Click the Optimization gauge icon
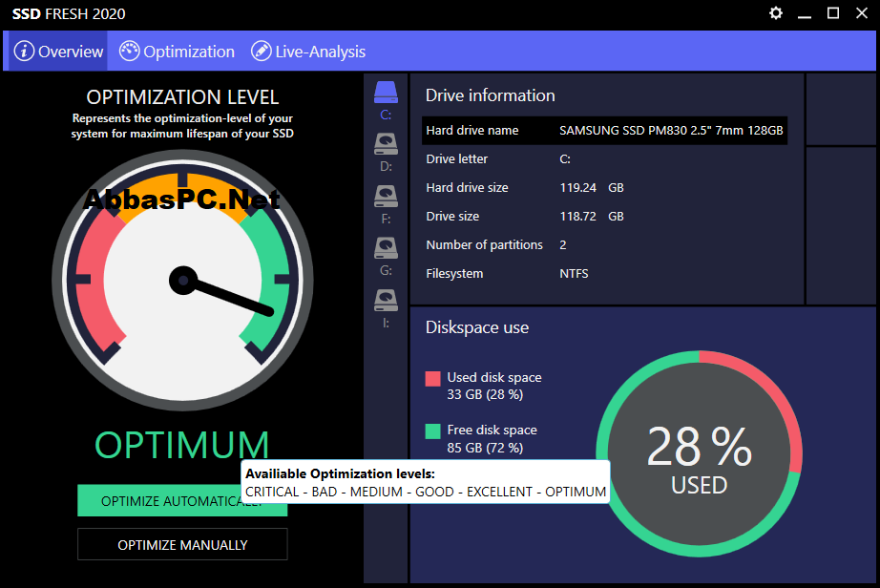The height and width of the screenshot is (588, 880). click(129, 51)
